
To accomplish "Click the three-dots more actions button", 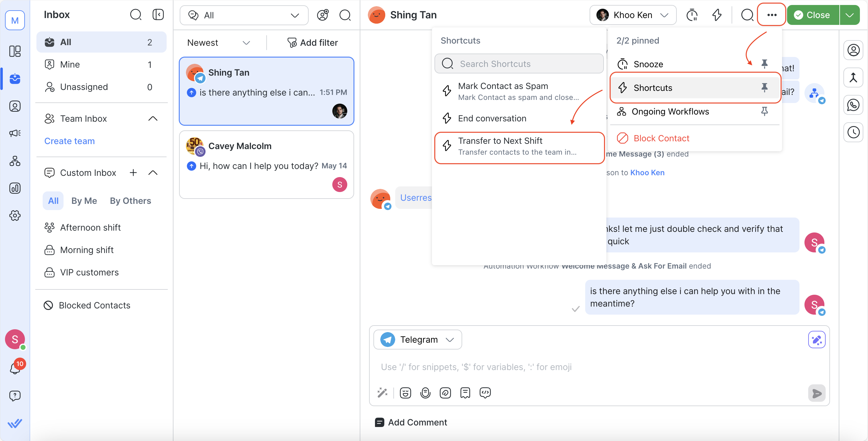I will pos(771,15).
